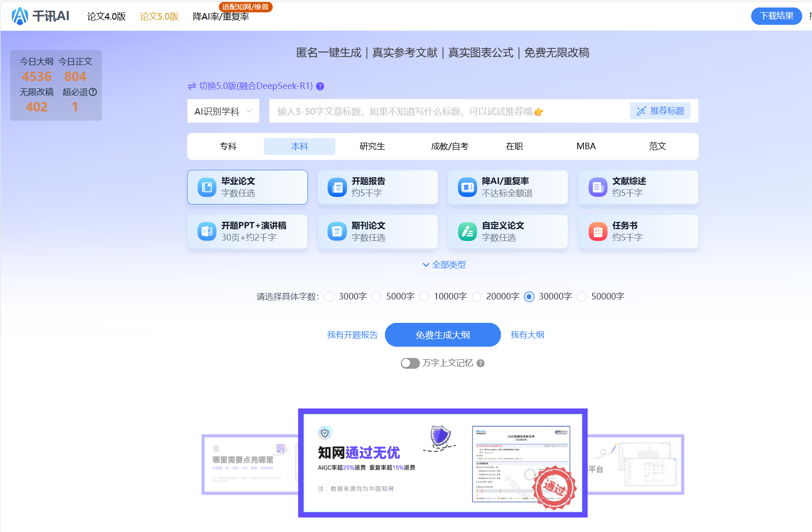Open 降AI率/重复率 in top navigation
The width and height of the screenshot is (812, 532).
click(221, 16)
